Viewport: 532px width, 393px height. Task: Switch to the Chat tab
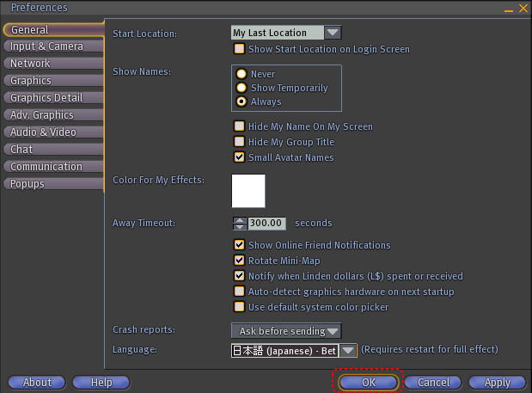(x=53, y=150)
